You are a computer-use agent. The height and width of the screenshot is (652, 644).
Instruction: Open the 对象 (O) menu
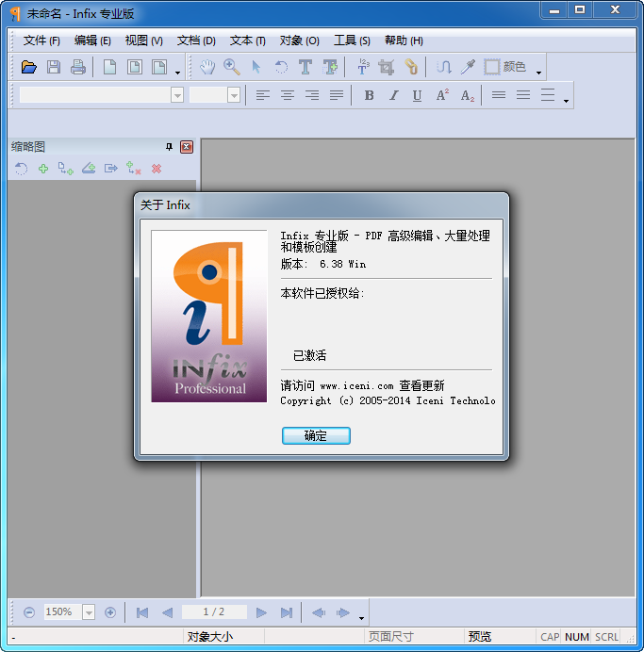(300, 41)
